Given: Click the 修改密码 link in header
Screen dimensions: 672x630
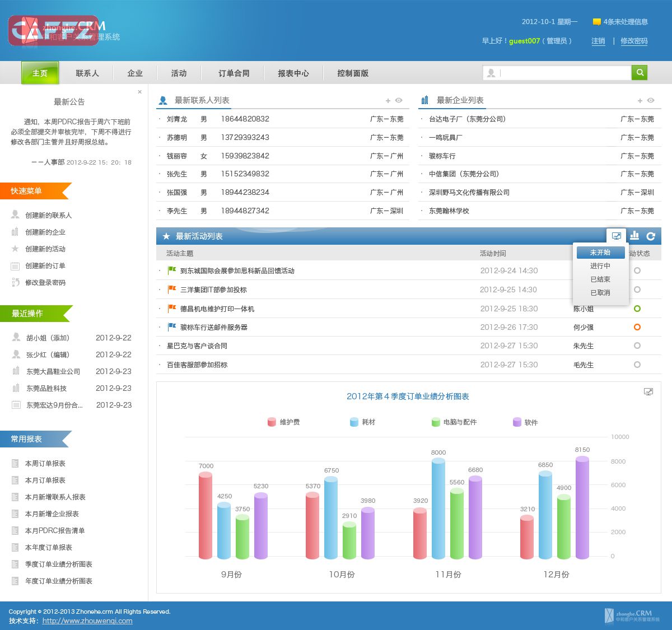Looking at the screenshot, I should click(x=634, y=41).
